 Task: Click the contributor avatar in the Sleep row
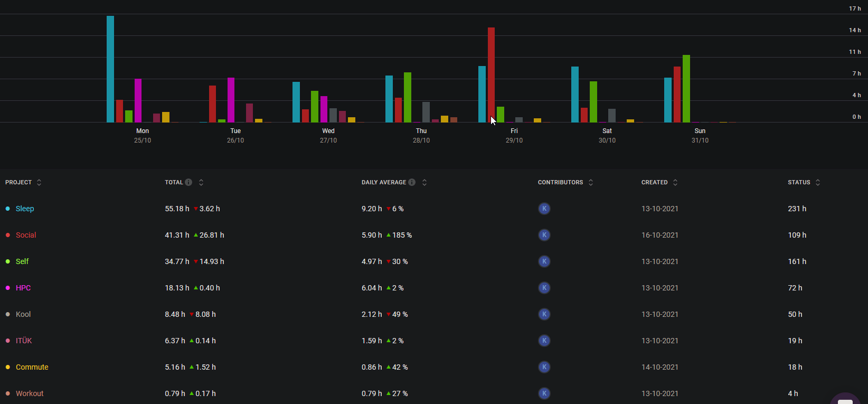(544, 209)
